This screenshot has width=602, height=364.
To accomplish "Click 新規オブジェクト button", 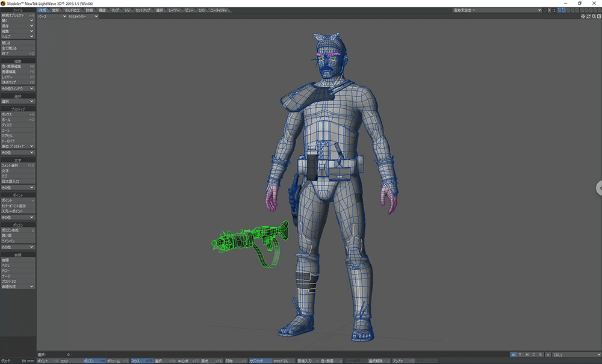I will (x=17, y=16).
